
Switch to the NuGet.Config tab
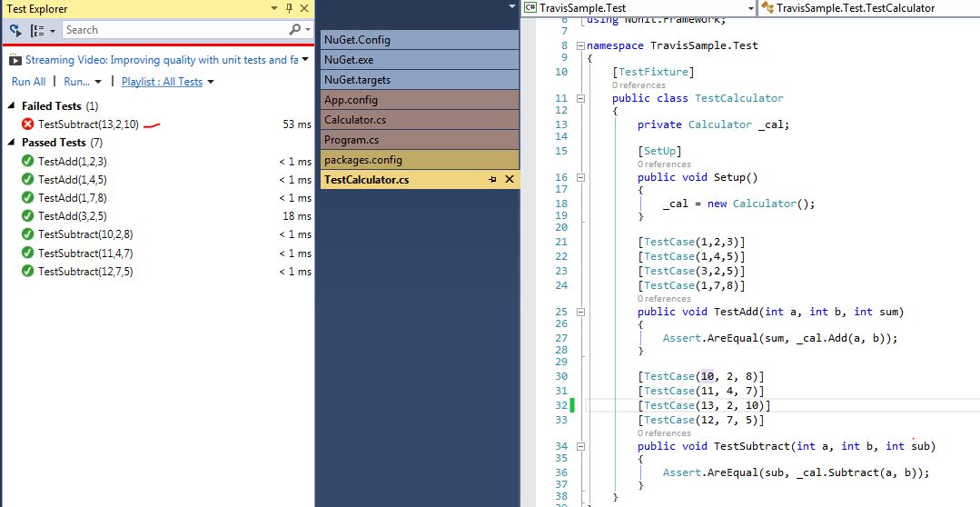(x=357, y=40)
